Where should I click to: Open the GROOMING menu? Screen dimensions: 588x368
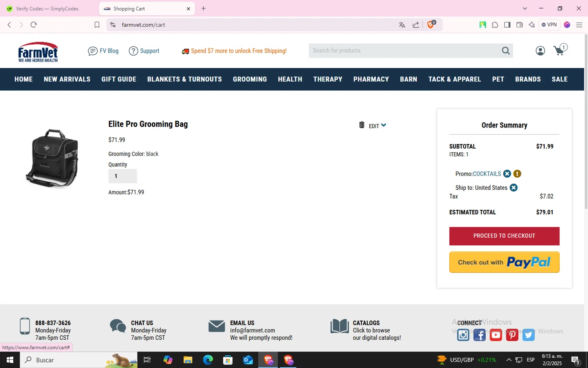coord(250,79)
